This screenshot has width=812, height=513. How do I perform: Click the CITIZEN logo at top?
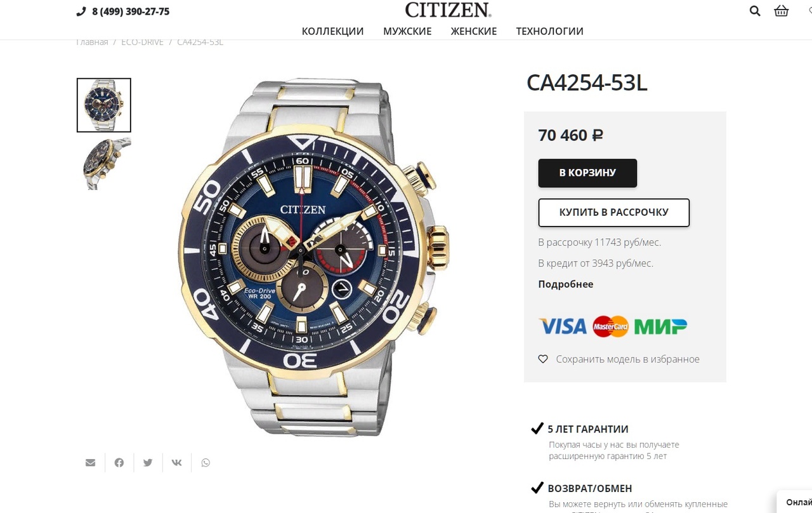[x=448, y=10]
